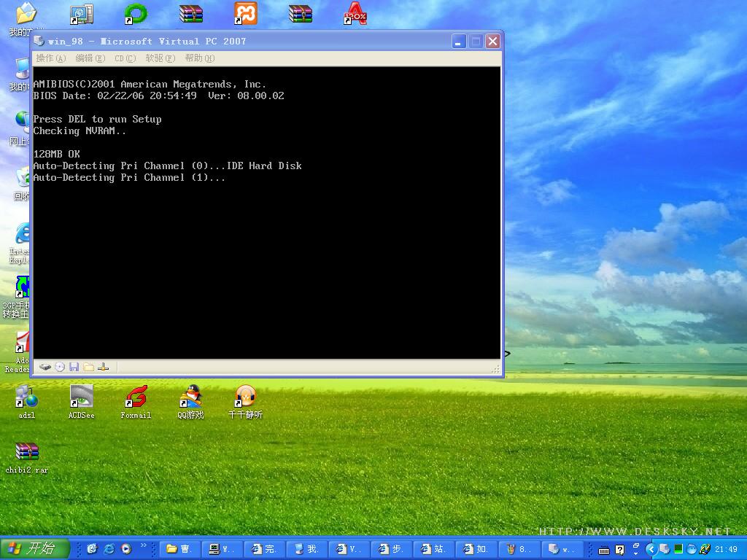Image resolution: width=747 pixels, height=560 pixels.
Task: Open the CD(C) menu
Action: coord(125,58)
